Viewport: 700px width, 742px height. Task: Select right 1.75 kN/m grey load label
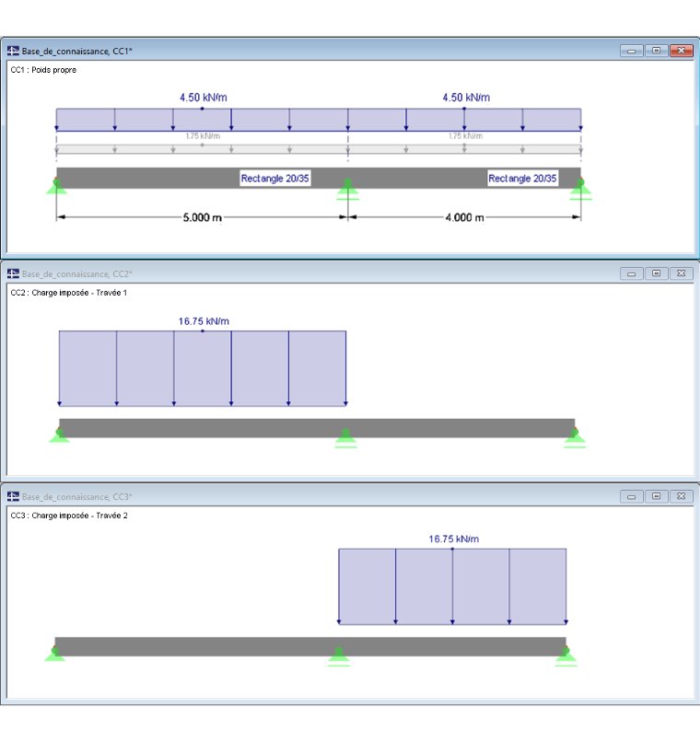pos(466,136)
